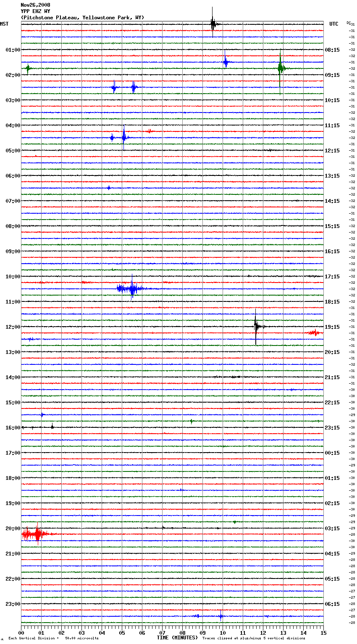Click the large black seismic event on top trace

coord(214,23)
